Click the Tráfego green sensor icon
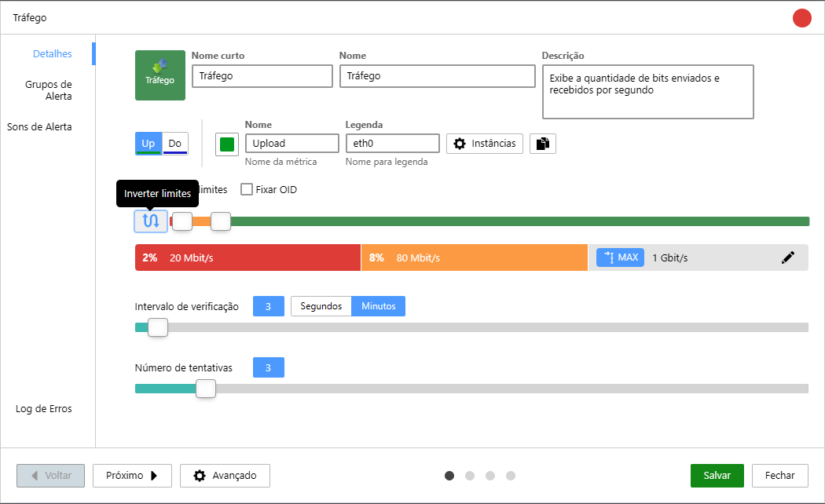825x504 pixels. tap(160, 75)
